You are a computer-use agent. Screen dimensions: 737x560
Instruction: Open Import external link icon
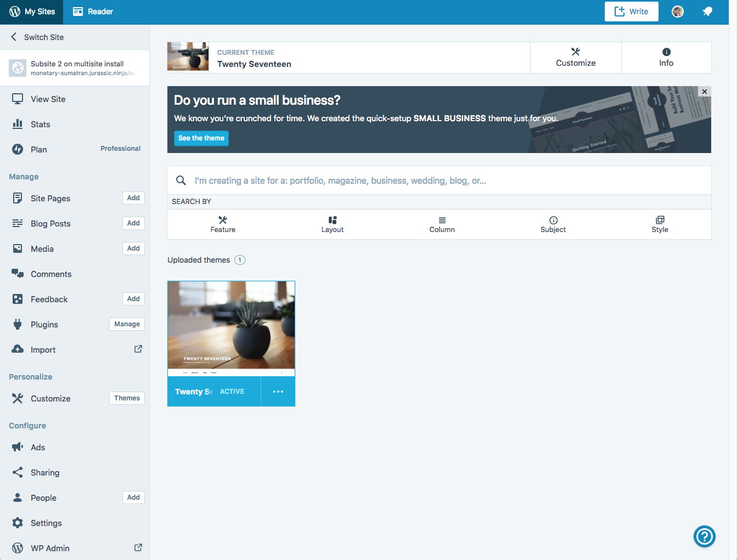(x=138, y=349)
